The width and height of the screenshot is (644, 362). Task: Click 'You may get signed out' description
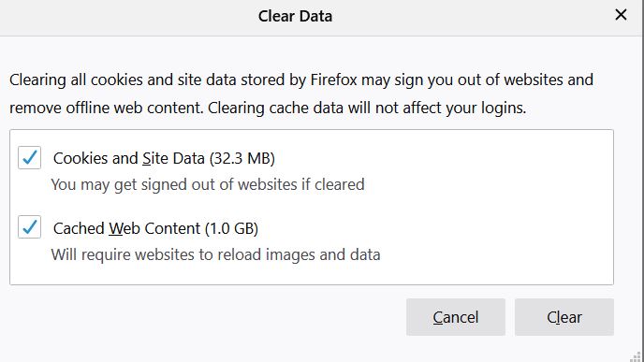[208, 184]
